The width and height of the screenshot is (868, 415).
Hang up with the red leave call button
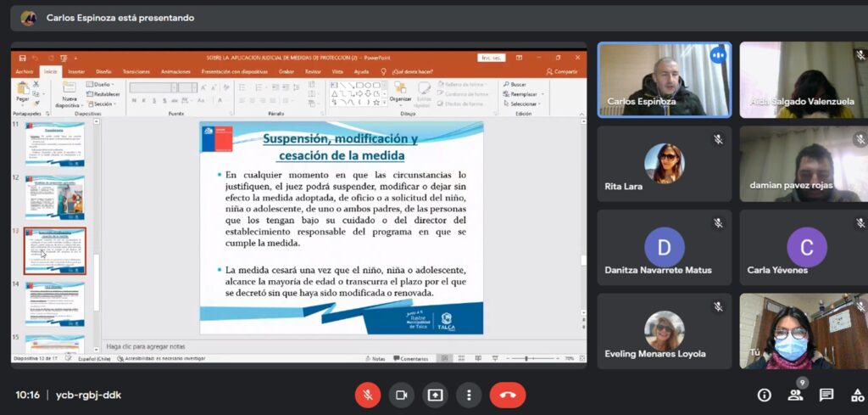pyautogui.click(x=508, y=395)
